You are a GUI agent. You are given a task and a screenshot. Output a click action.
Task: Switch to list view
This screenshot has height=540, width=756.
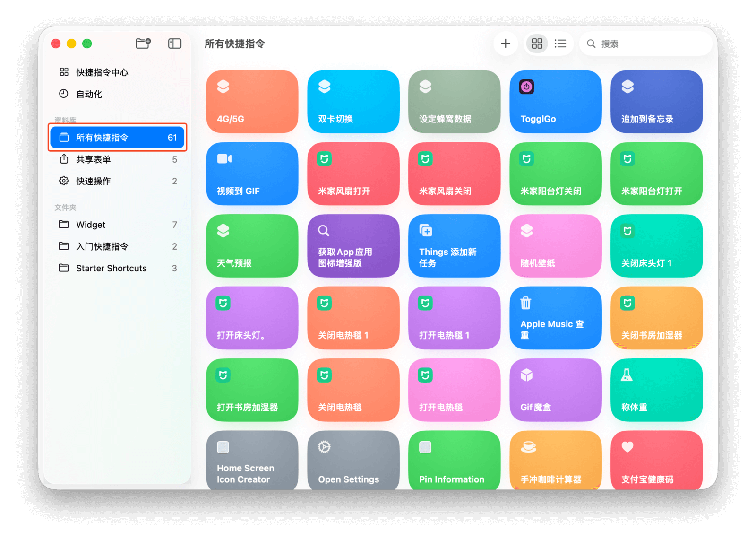click(560, 44)
